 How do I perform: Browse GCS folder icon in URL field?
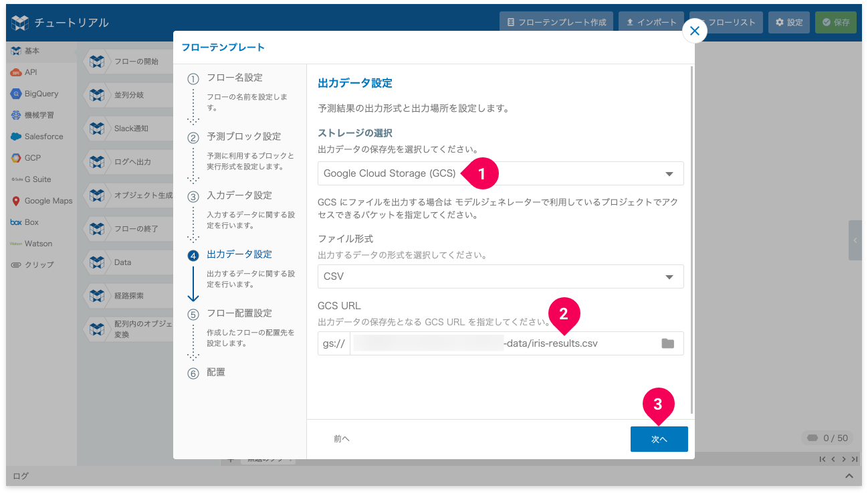667,343
